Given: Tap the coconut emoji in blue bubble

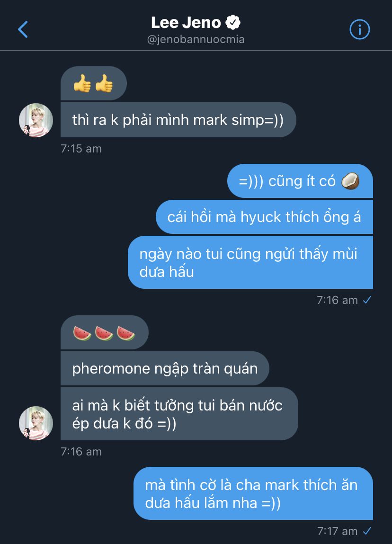Looking at the screenshot, I should (x=350, y=181).
